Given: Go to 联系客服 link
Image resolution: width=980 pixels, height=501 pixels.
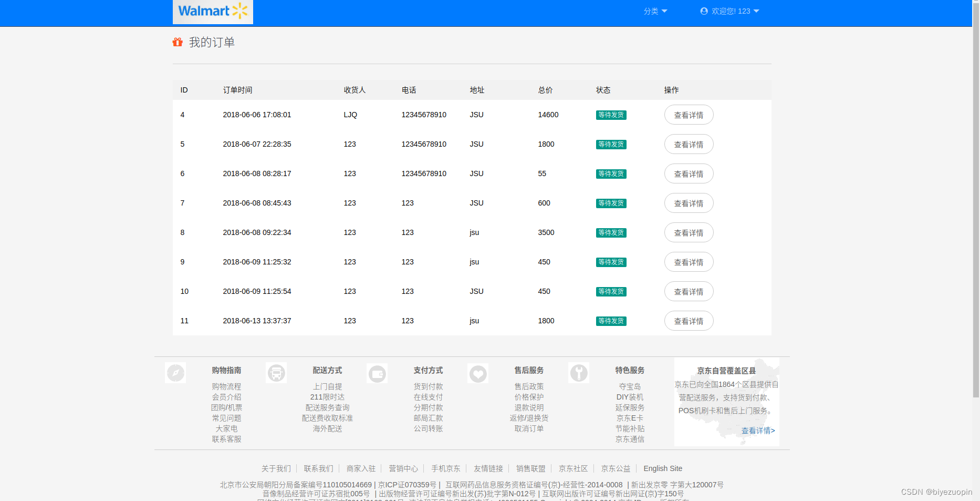Looking at the screenshot, I should point(226,439).
